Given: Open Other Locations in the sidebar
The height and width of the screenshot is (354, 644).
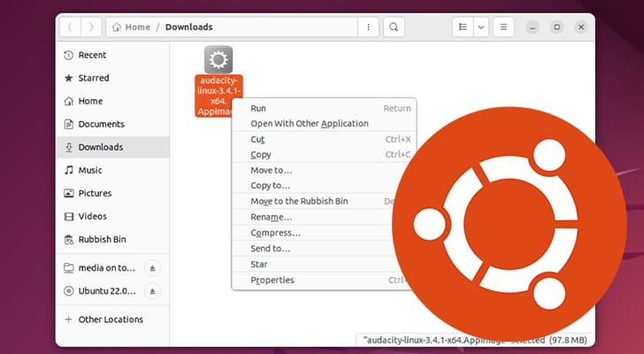Looking at the screenshot, I should click(x=112, y=319).
